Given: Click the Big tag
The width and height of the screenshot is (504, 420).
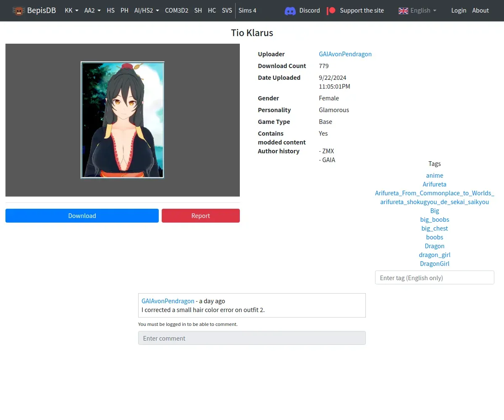Looking at the screenshot, I should 435,210.
